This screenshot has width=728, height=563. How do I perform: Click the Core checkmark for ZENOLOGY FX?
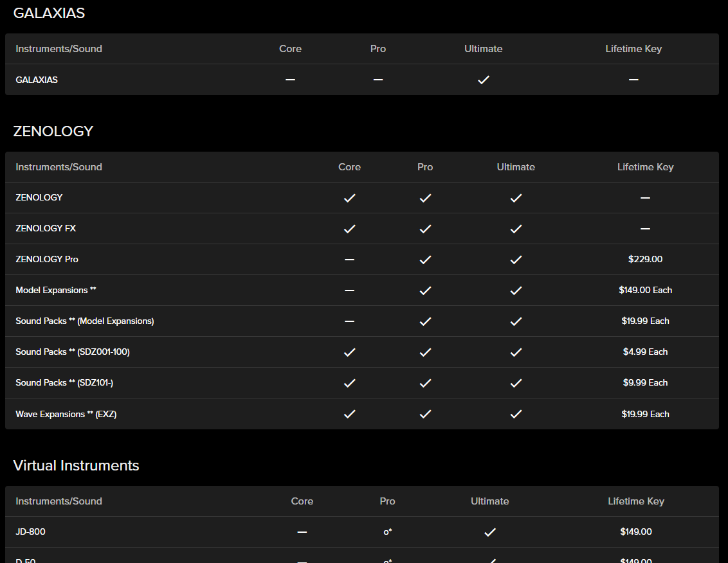click(350, 229)
